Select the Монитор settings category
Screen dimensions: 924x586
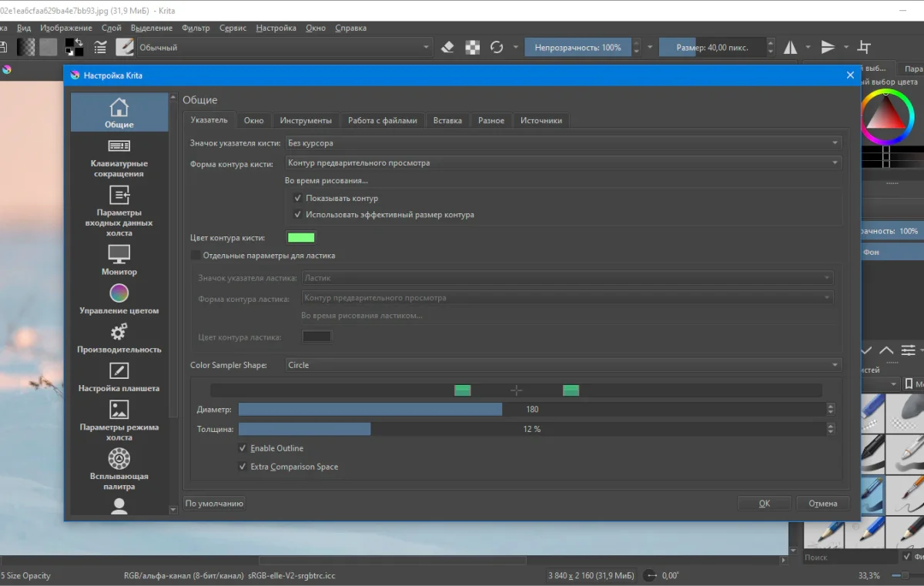tap(119, 260)
